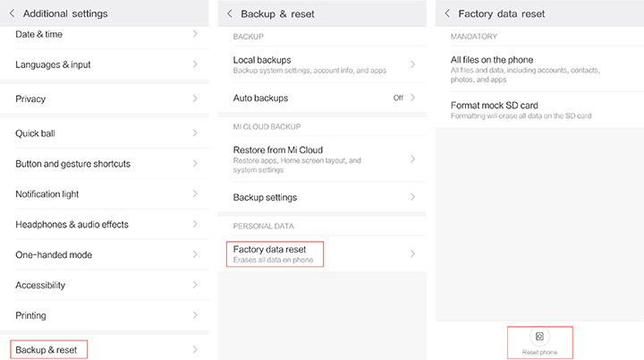Go back from Backup & reset screen

tap(230, 13)
